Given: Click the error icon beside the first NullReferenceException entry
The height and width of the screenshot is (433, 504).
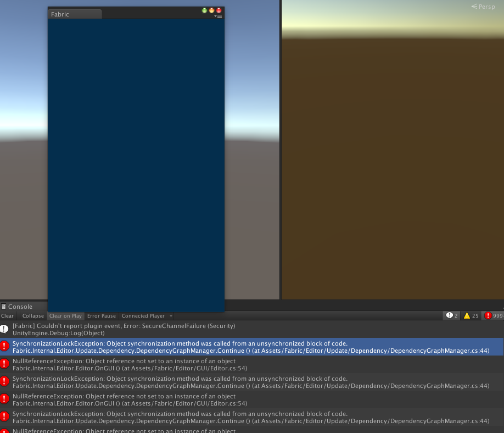Looking at the screenshot, I should point(5,364).
